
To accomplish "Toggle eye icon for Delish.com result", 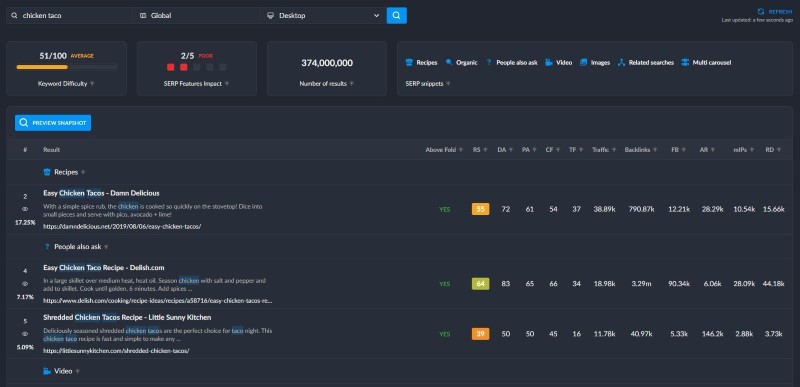I will (x=25, y=283).
